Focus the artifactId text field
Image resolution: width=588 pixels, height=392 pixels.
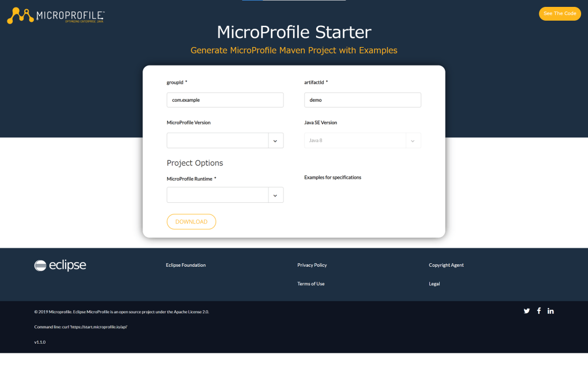(x=362, y=100)
